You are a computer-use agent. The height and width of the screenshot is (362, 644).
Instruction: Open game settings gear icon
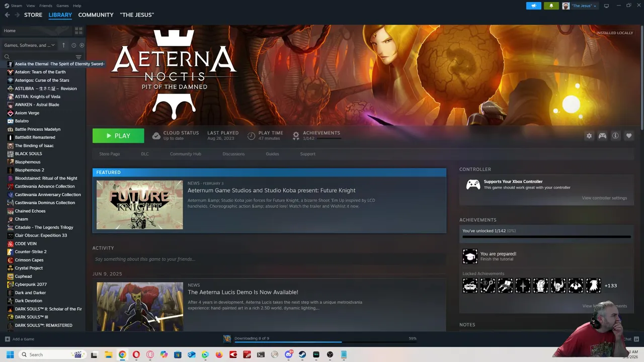click(589, 136)
